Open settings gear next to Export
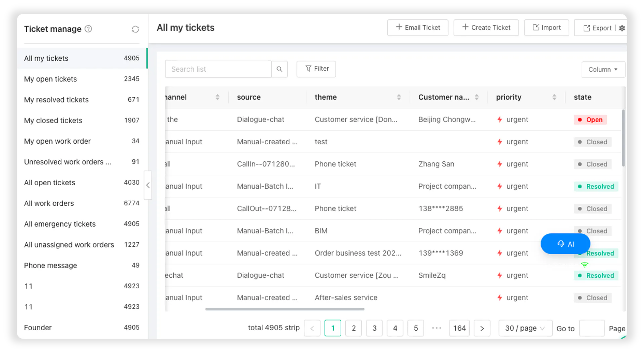Viewport: 644px width, 353px height. (x=622, y=28)
